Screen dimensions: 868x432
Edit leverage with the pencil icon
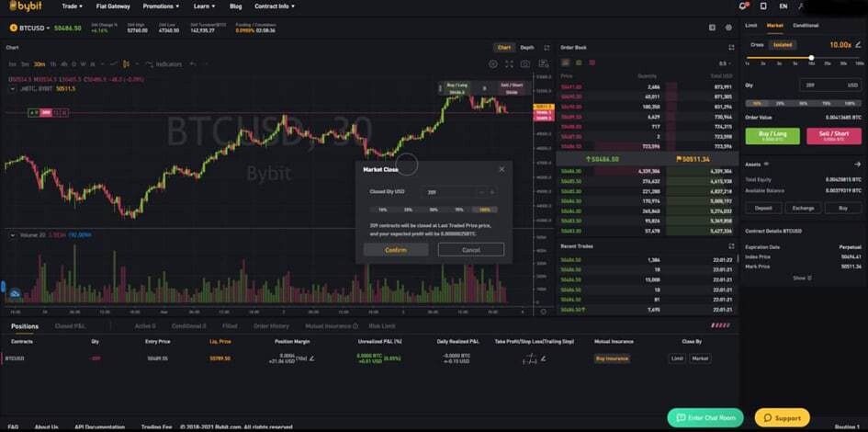858,44
